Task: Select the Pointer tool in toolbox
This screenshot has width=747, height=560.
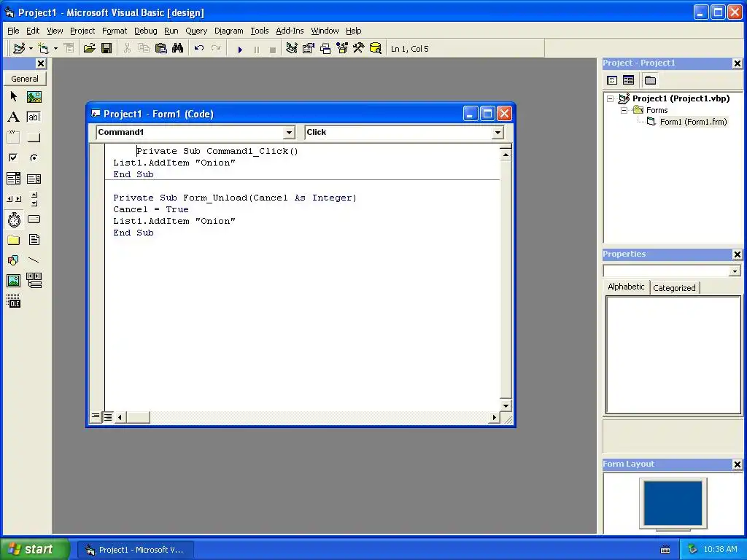Action: (x=13, y=97)
